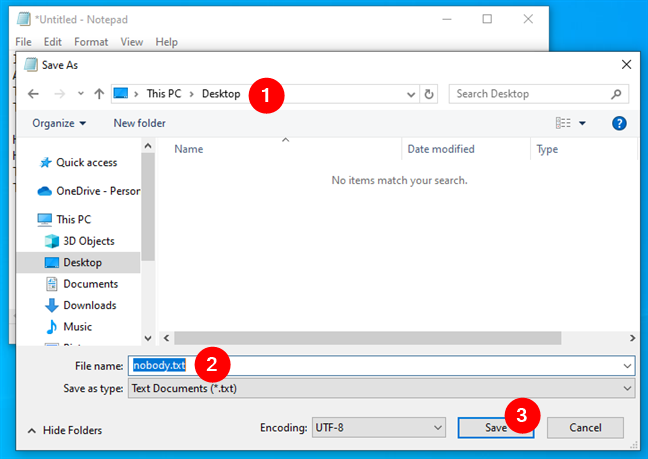648x459 pixels.
Task: Click the Quick access star icon
Action: coord(45,163)
